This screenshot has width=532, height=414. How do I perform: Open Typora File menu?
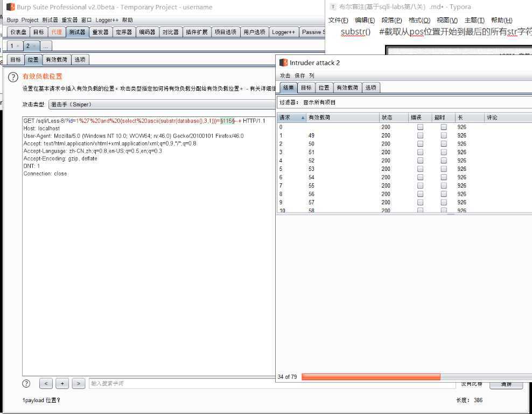tap(338, 20)
